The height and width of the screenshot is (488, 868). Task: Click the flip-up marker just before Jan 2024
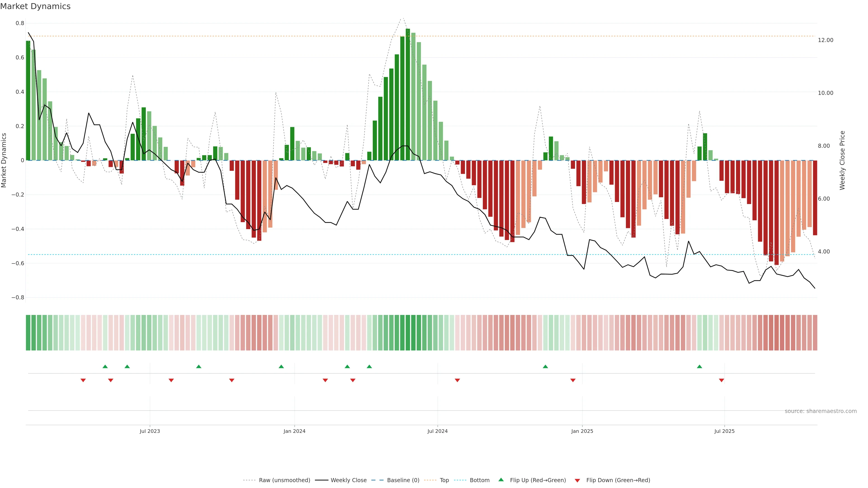click(281, 366)
